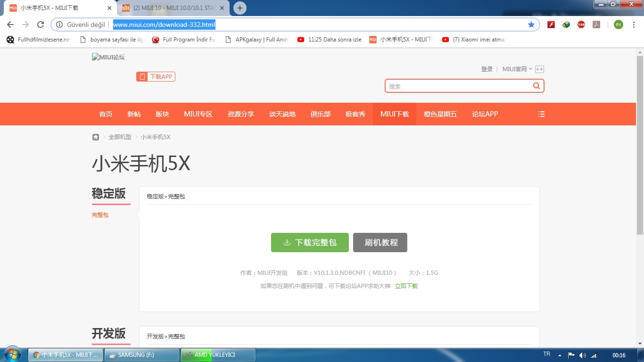Open the Flash extension icon
This screenshot has height=362, width=644.
tap(551, 25)
